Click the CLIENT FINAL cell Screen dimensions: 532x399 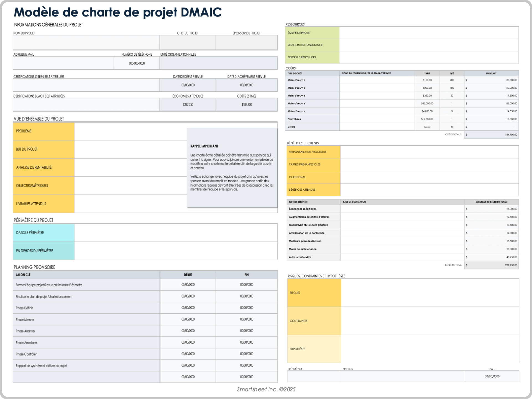tap(313, 177)
